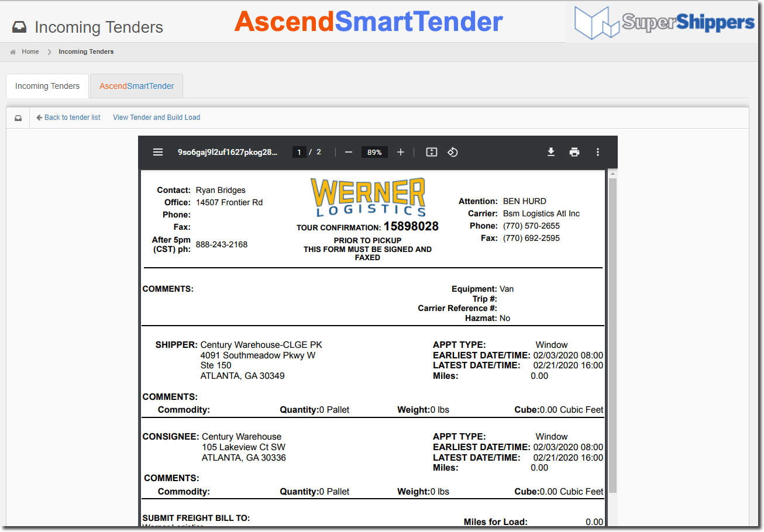The width and height of the screenshot is (764, 532).
Task: Click the PDF page number field
Action: 299,152
